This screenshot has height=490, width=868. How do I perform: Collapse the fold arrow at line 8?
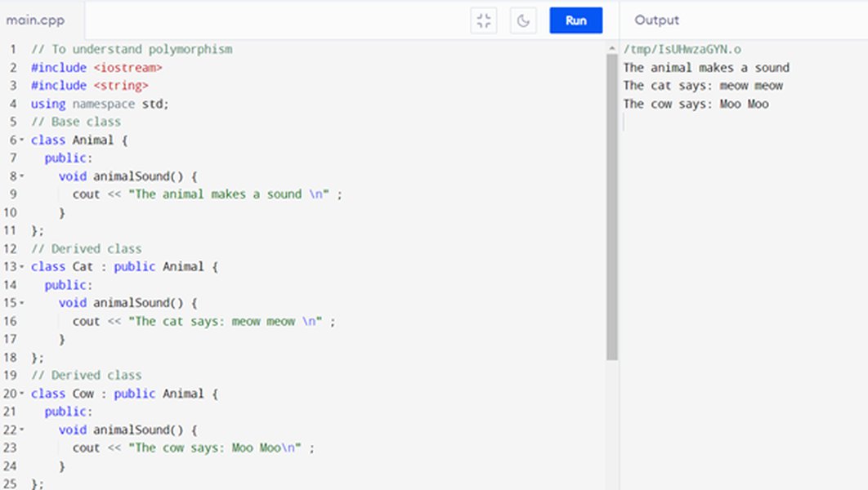click(x=22, y=176)
